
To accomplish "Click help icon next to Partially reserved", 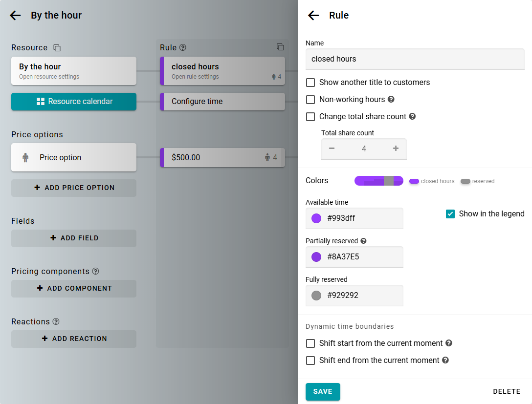I will tap(363, 241).
